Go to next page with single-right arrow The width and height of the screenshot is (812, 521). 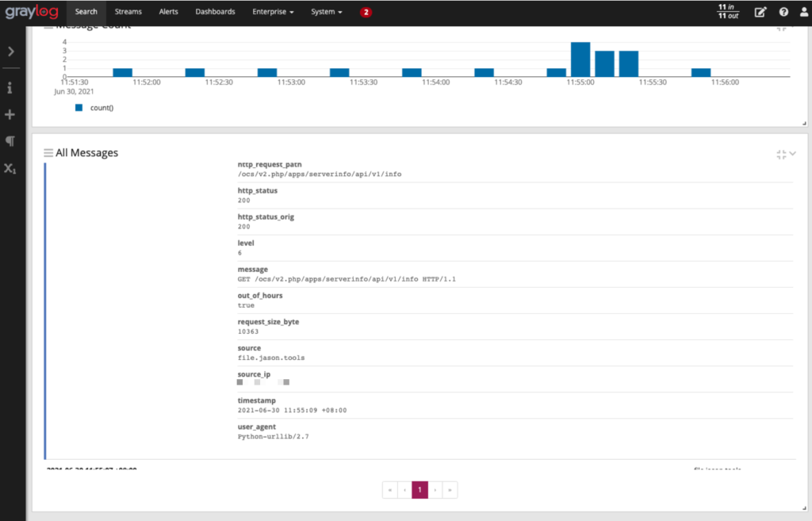point(435,490)
